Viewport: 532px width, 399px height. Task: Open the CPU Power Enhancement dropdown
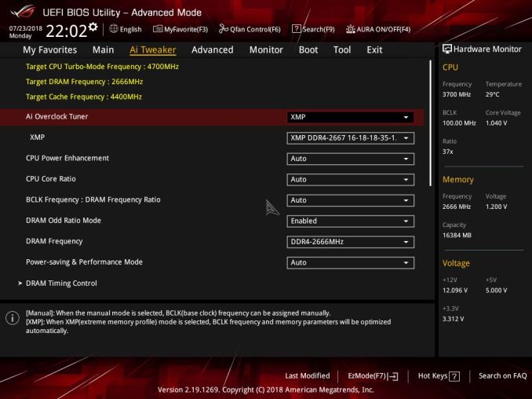pyautogui.click(x=351, y=159)
